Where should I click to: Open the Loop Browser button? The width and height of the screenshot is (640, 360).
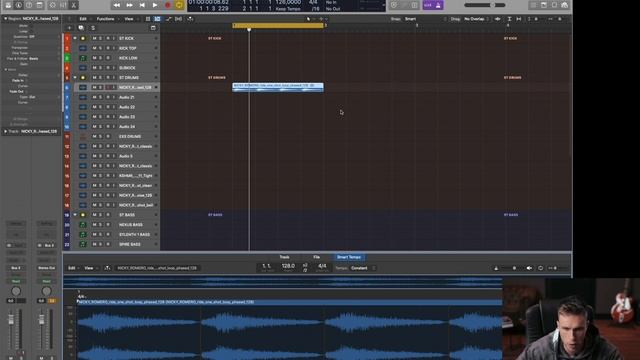(x=554, y=5)
